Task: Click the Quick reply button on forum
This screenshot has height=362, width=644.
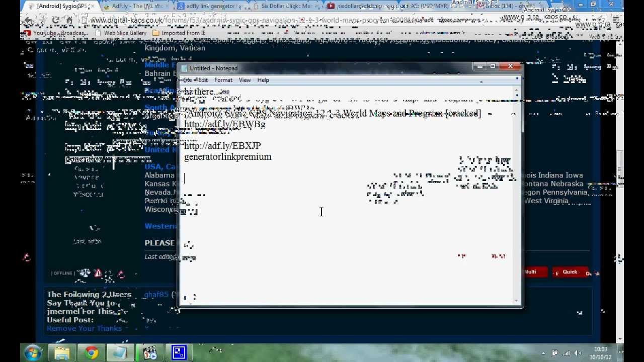Action: [570, 272]
